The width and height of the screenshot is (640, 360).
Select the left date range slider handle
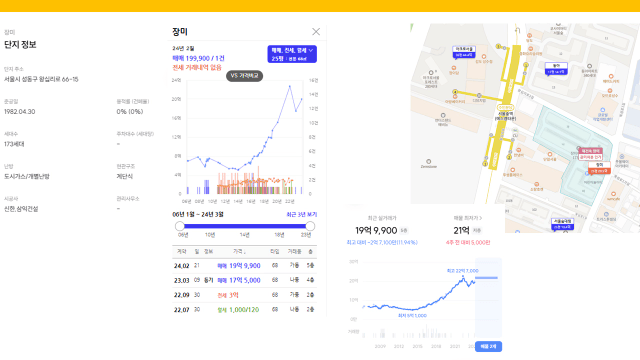(180, 226)
